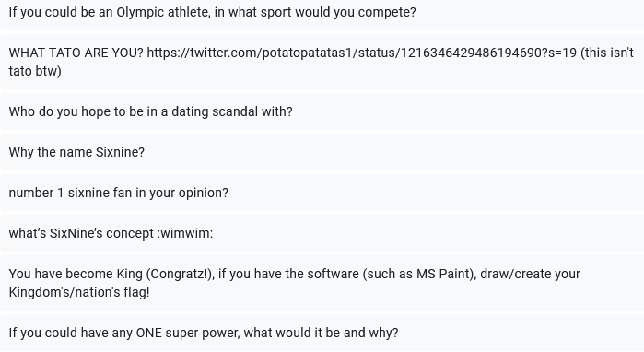Click the ONE super power question
644x352 pixels.
322,333
